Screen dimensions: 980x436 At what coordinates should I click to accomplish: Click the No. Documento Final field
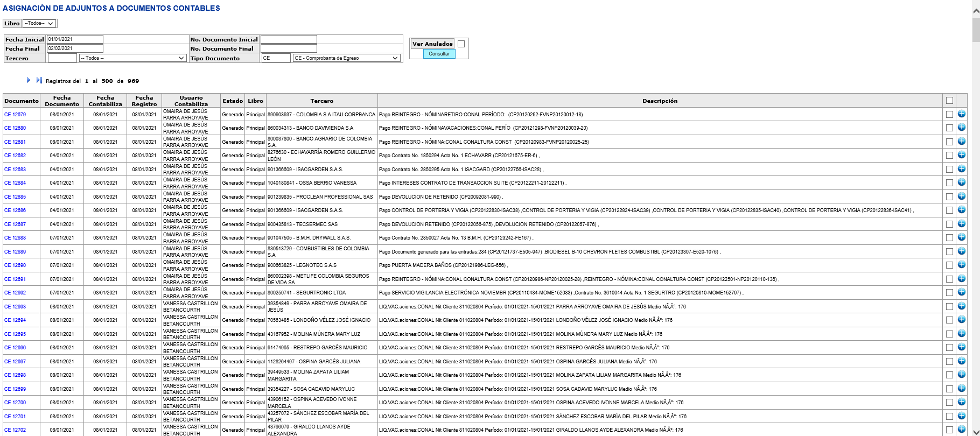coord(289,48)
